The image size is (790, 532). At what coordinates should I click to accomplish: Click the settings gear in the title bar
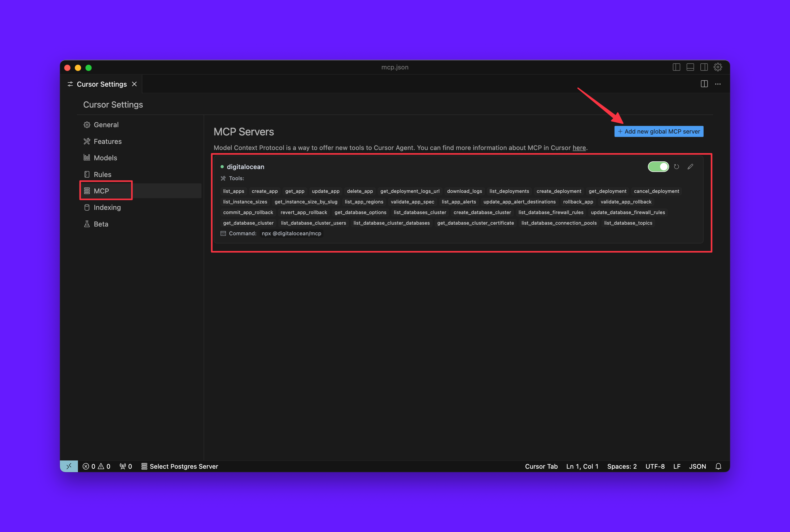click(x=718, y=67)
